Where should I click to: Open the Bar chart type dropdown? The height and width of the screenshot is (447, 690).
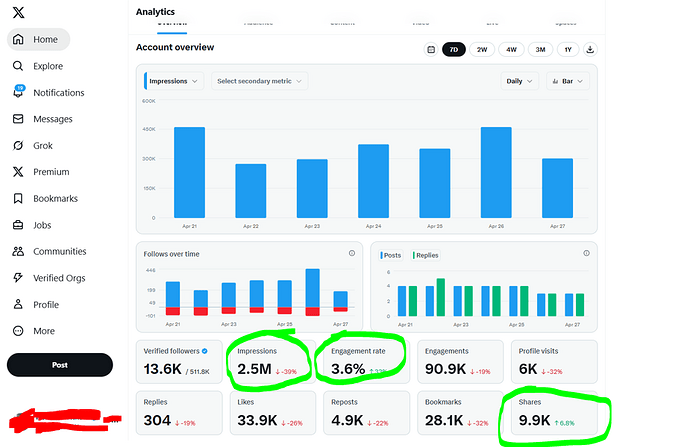click(x=567, y=80)
